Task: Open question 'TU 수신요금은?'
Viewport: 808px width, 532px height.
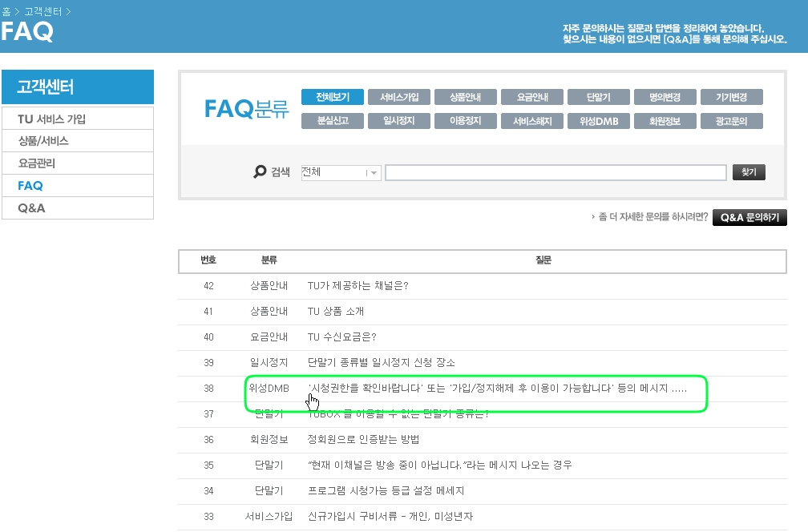Action: (x=341, y=337)
